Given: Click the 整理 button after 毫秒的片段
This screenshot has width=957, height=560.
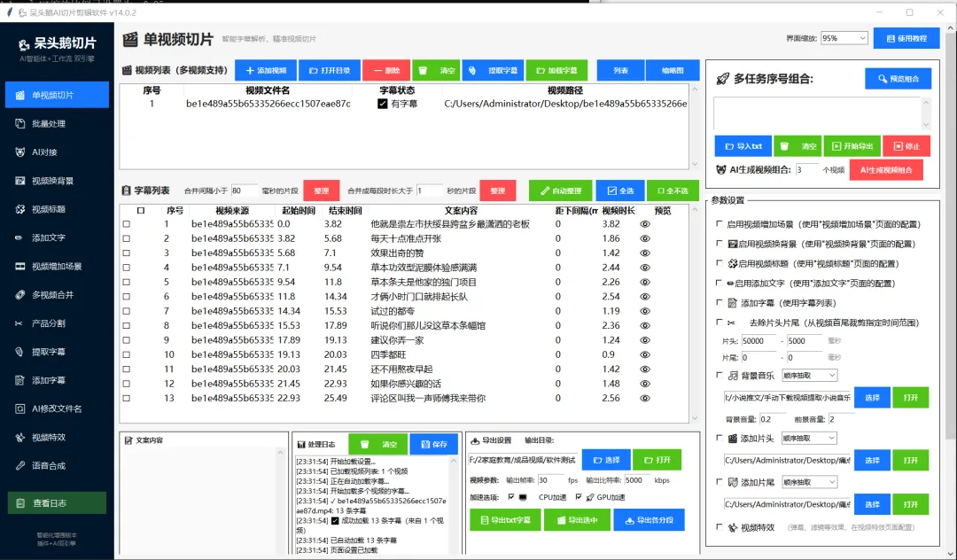Looking at the screenshot, I should coord(322,191).
